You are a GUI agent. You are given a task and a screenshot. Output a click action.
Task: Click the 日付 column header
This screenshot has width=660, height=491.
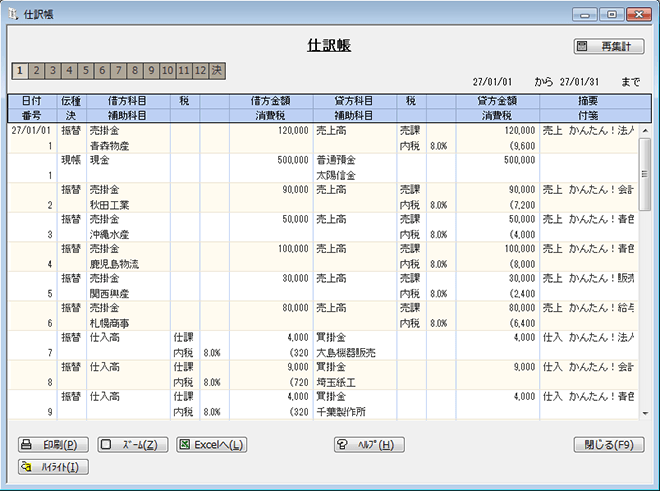(32, 101)
